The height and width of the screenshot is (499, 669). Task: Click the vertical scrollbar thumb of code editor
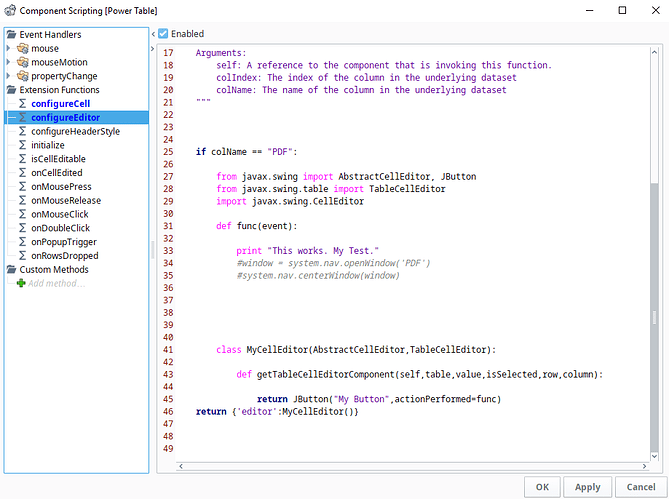point(654,316)
